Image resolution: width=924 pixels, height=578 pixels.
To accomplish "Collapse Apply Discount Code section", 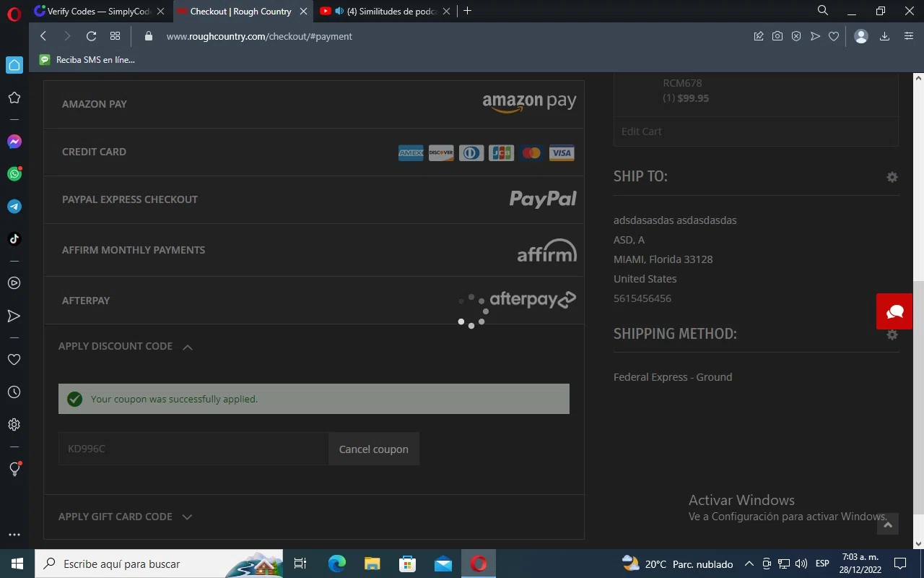I will pyautogui.click(x=126, y=347).
